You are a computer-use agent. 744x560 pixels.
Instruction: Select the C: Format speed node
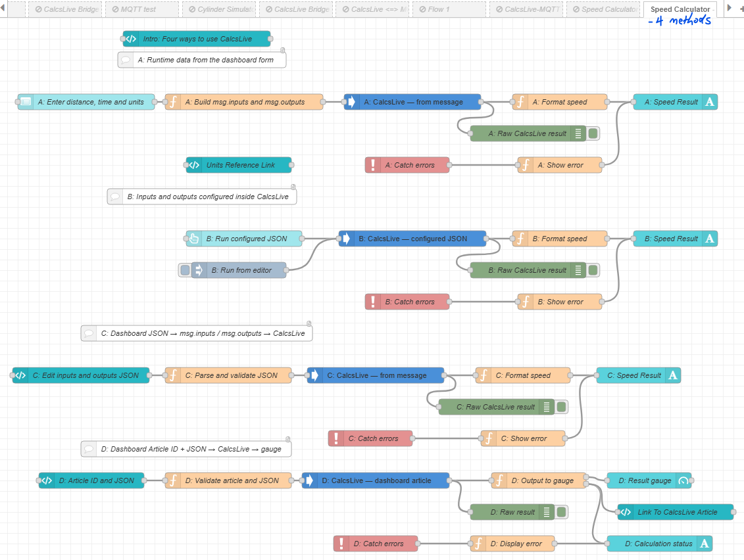[x=523, y=375]
